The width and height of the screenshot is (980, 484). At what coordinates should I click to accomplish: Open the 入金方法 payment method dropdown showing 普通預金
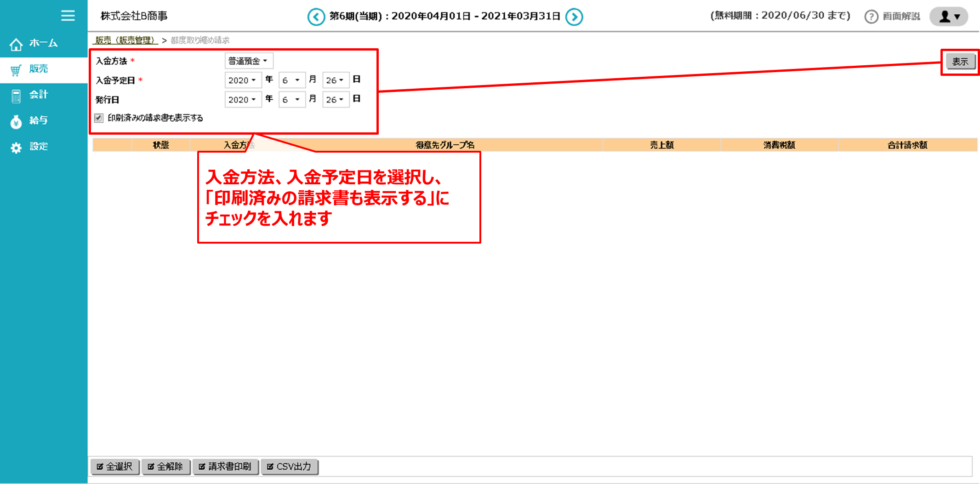click(248, 61)
